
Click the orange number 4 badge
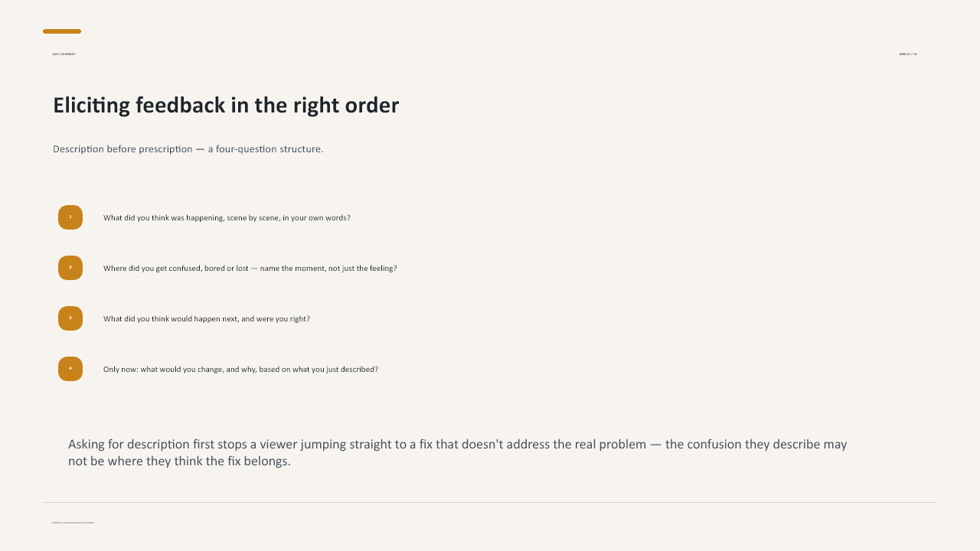pyautogui.click(x=70, y=369)
